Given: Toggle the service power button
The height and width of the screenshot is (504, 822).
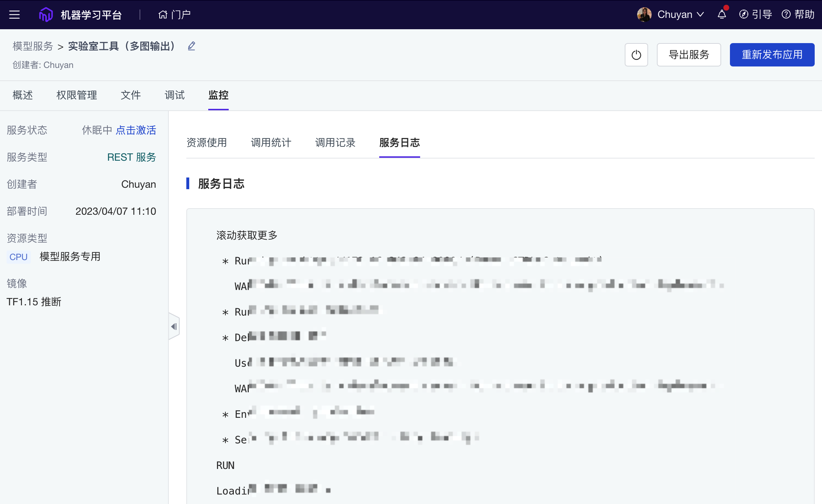Looking at the screenshot, I should pyautogui.click(x=636, y=55).
